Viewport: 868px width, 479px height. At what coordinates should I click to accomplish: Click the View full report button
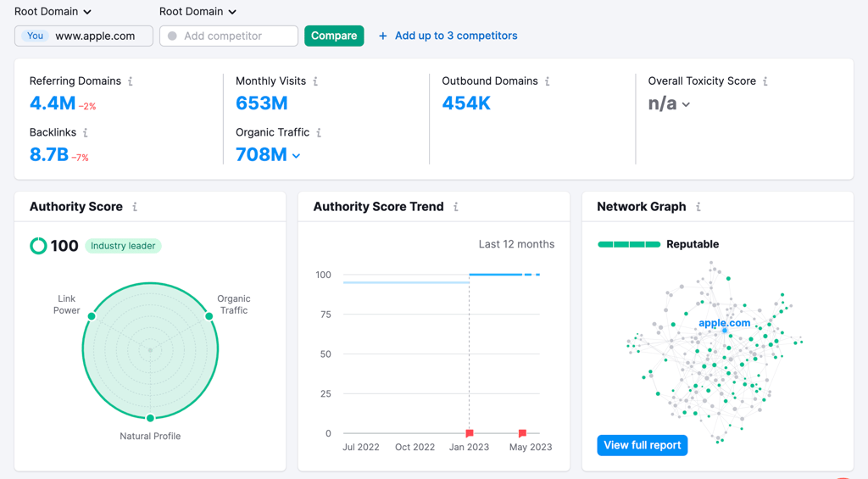tap(642, 445)
